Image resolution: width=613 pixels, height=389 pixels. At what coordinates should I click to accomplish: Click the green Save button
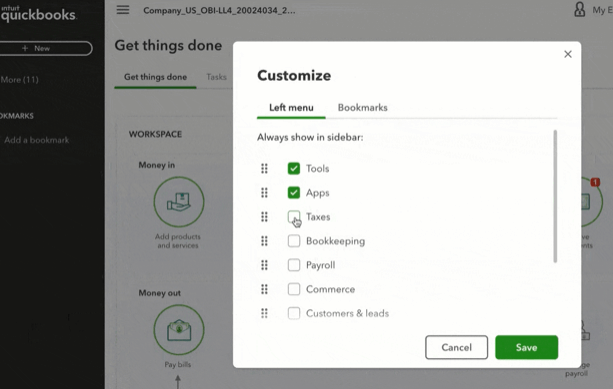click(x=526, y=347)
